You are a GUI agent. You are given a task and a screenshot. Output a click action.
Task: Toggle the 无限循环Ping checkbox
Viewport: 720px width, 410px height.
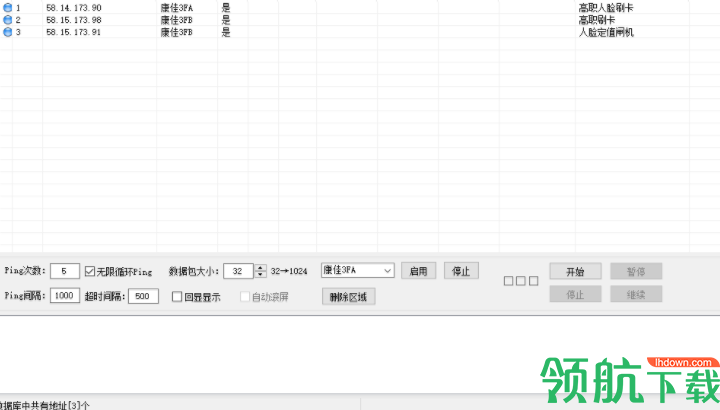click(x=90, y=271)
